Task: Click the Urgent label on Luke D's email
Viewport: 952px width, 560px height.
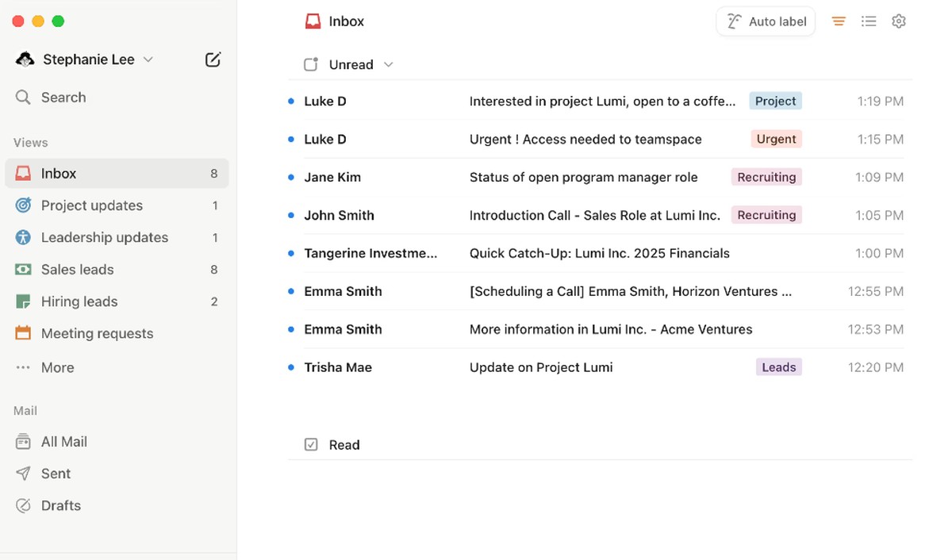Action: pos(776,139)
